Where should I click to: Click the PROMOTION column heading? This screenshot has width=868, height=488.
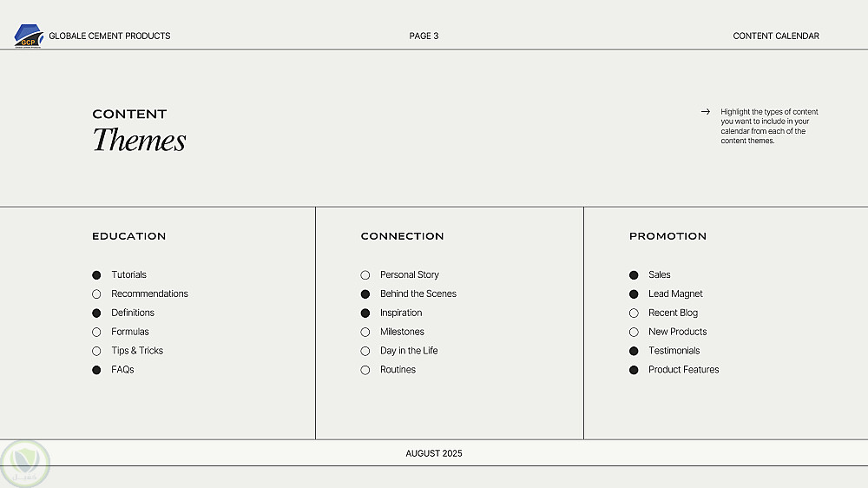pyautogui.click(x=667, y=236)
